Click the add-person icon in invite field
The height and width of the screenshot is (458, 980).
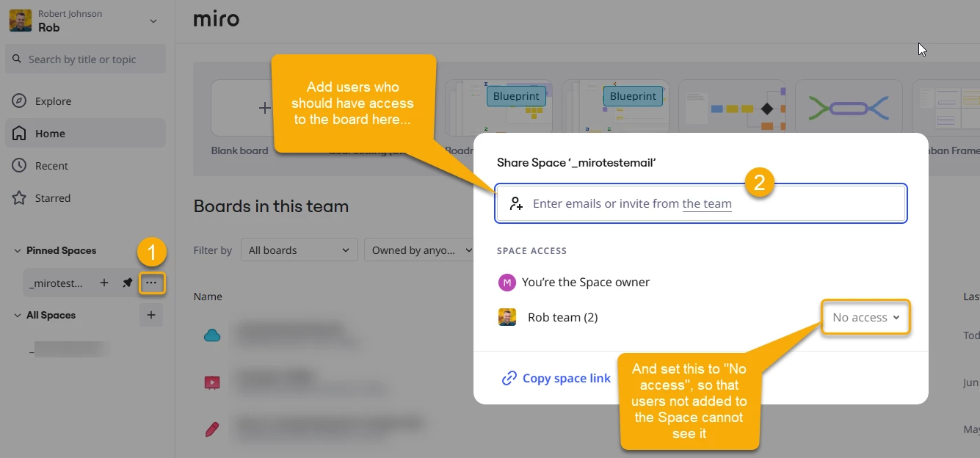point(516,203)
